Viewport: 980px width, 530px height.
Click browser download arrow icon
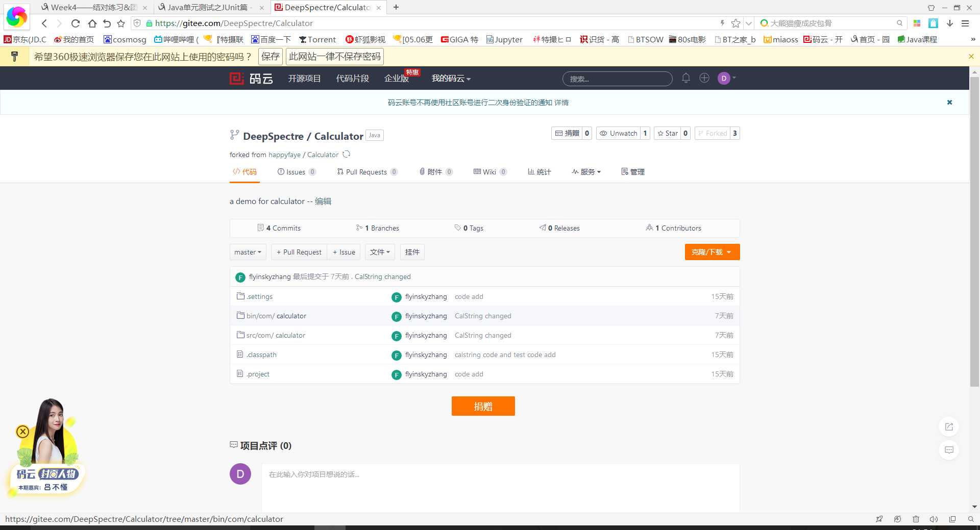click(949, 23)
